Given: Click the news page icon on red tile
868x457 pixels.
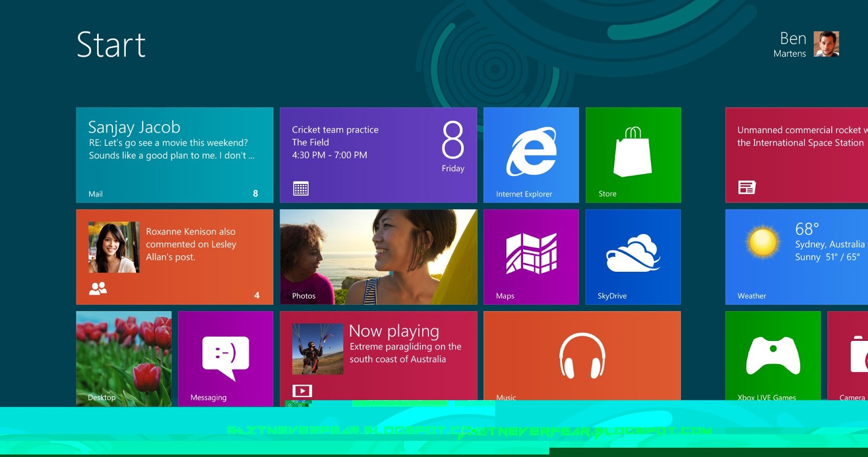Looking at the screenshot, I should pyautogui.click(x=747, y=187).
